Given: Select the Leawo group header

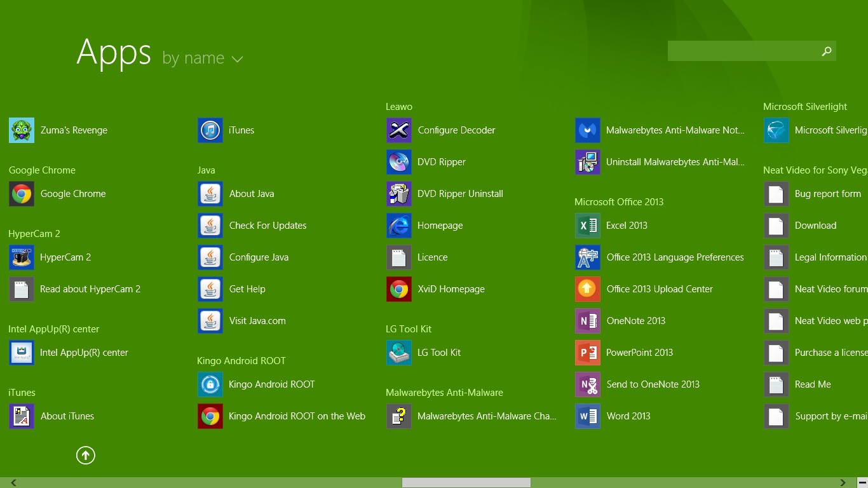Looking at the screenshot, I should tap(399, 107).
